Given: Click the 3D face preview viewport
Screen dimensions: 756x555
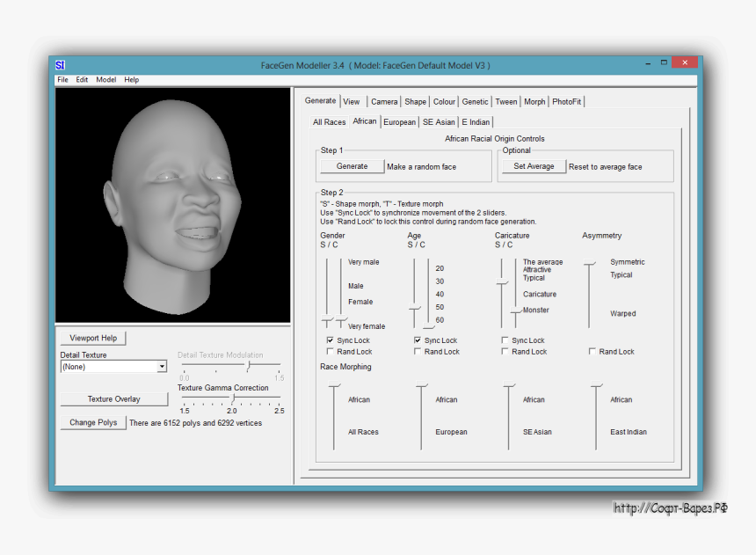Looking at the screenshot, I should coord(172,205).
